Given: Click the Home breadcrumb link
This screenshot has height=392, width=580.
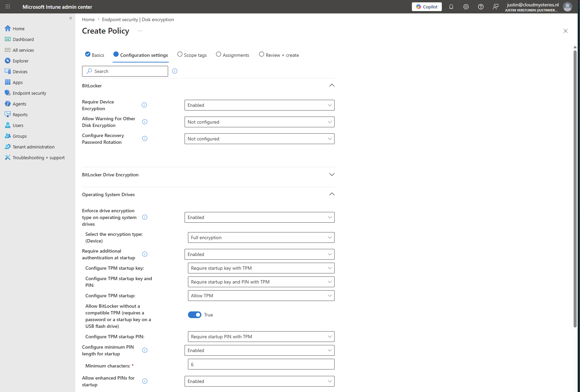Looking at the screenshot, I should tap(88, 19).
